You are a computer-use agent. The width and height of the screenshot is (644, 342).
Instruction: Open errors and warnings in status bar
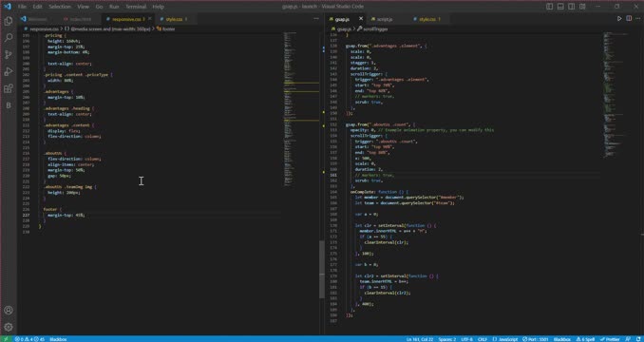29,339
